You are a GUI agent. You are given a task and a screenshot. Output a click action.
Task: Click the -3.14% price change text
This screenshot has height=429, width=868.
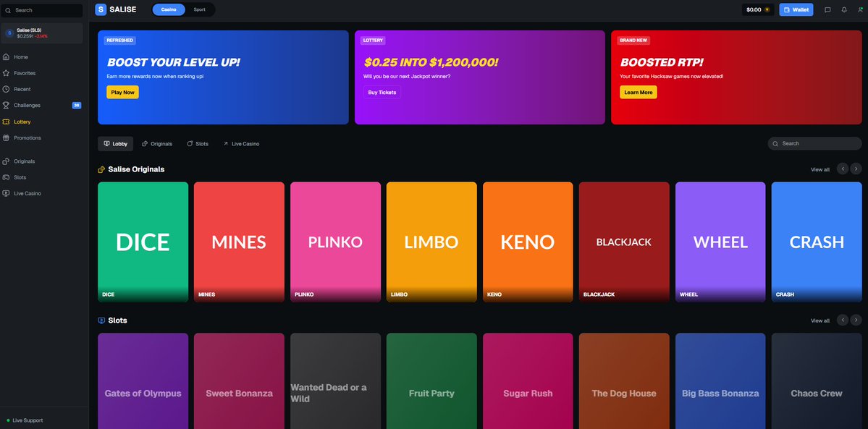[41, 37]
